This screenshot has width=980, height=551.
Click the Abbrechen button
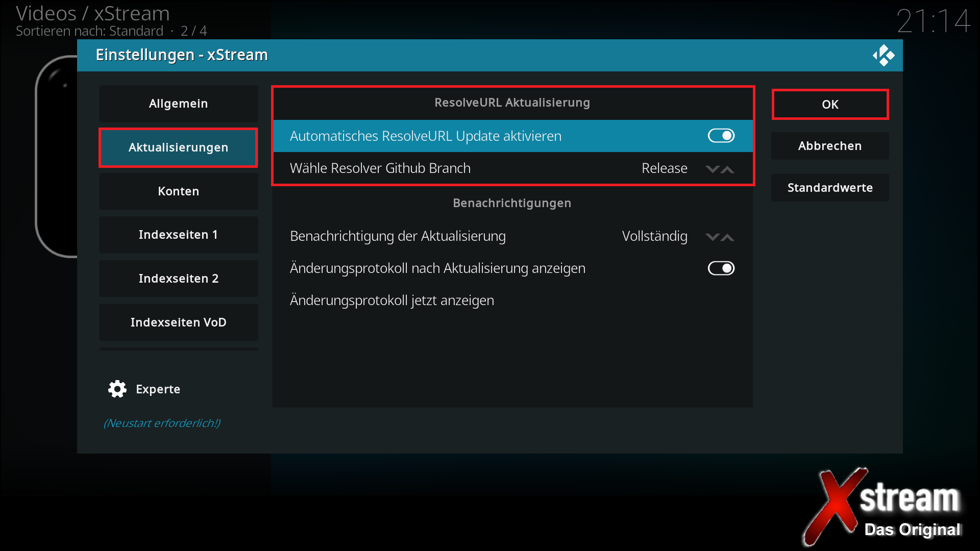pos(829,146)
